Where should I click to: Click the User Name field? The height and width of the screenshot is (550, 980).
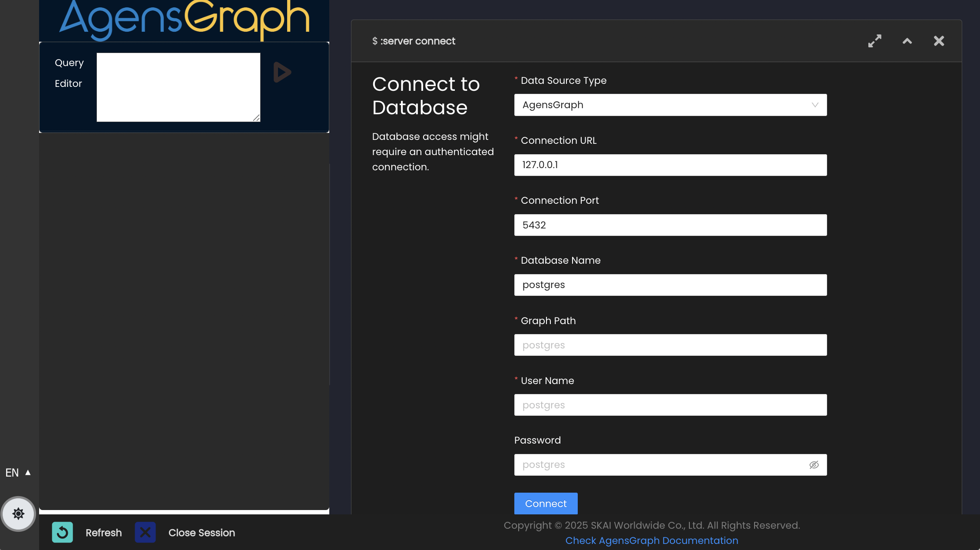tap(670, 405)
